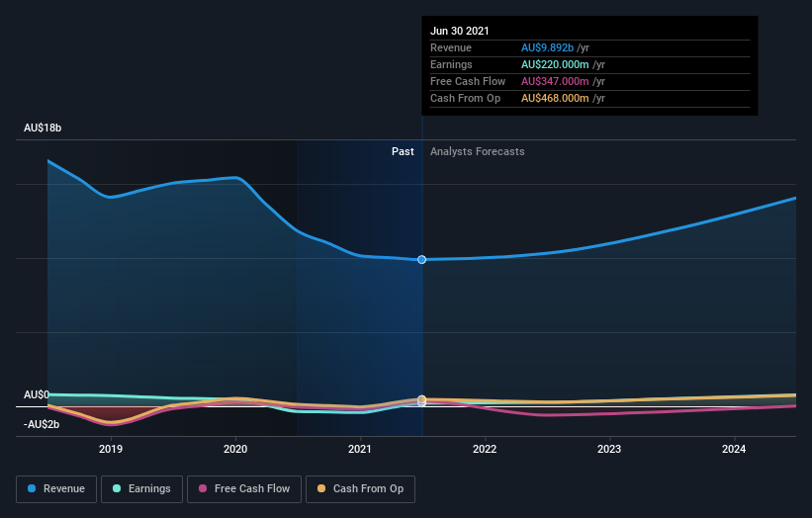The width and height of the screenshot is (812, 518).
Task: Click the -AU$2b y-axis label
Action: (x=42, y=424)
